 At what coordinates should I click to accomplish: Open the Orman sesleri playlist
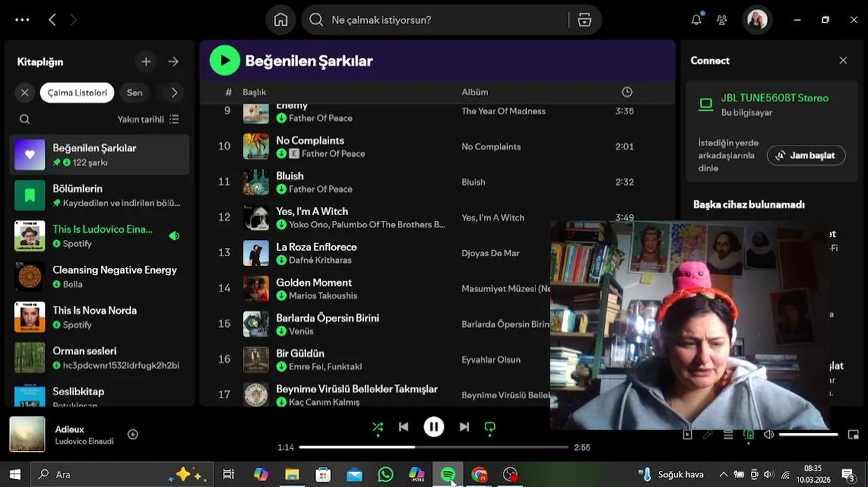click(99, 357)
